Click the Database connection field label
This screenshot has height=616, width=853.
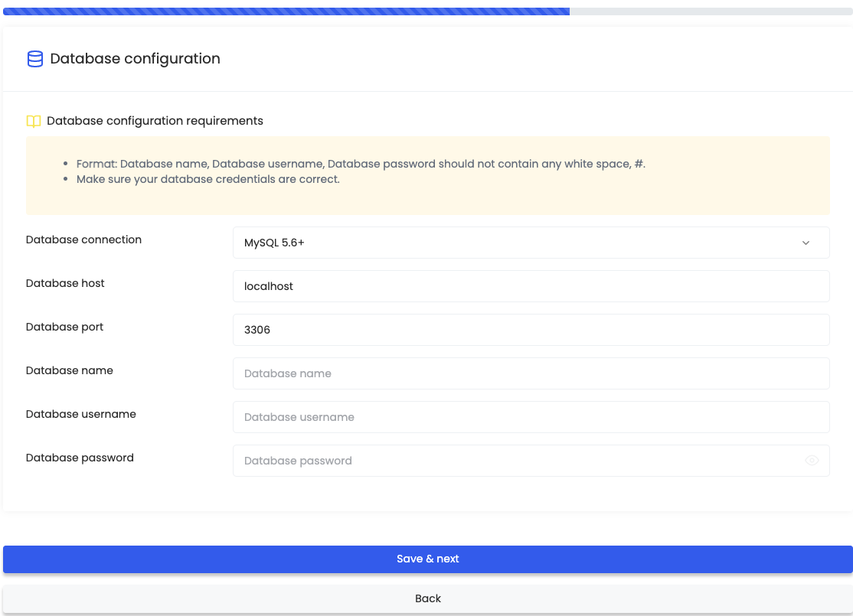tap(83, 240)
